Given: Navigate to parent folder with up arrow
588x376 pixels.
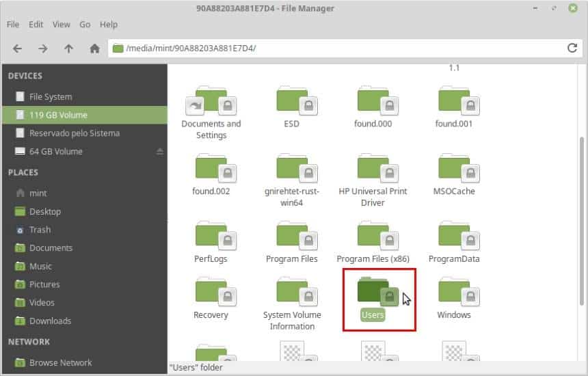Looking at the screenshot, I should 68,49.
